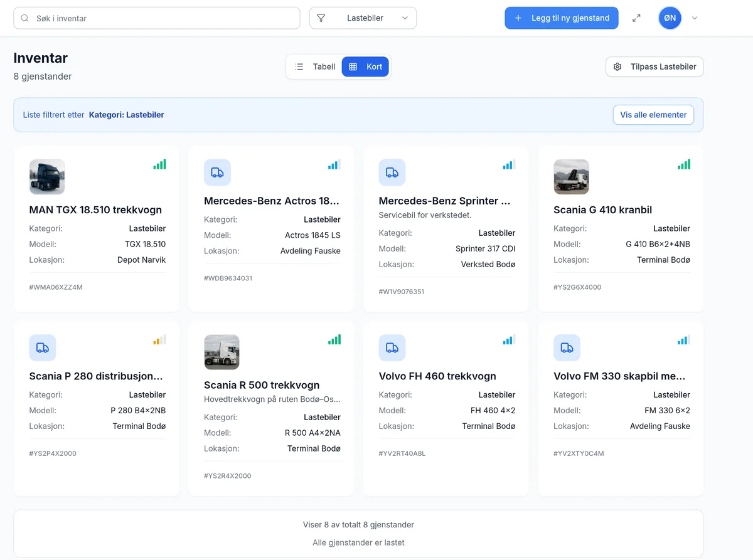The height and width of the screenshot is (560, 753).
Task: Click 'Vis alle elementer' button
Action: tap(653, 115)
